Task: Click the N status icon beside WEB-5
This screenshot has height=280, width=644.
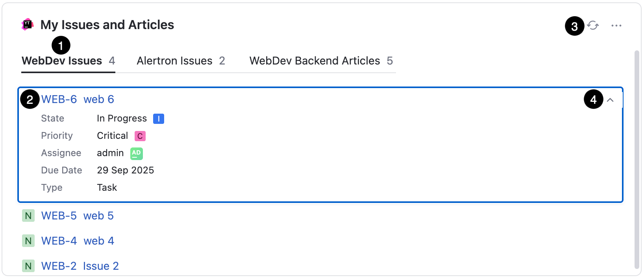Action: pos(28,216)
